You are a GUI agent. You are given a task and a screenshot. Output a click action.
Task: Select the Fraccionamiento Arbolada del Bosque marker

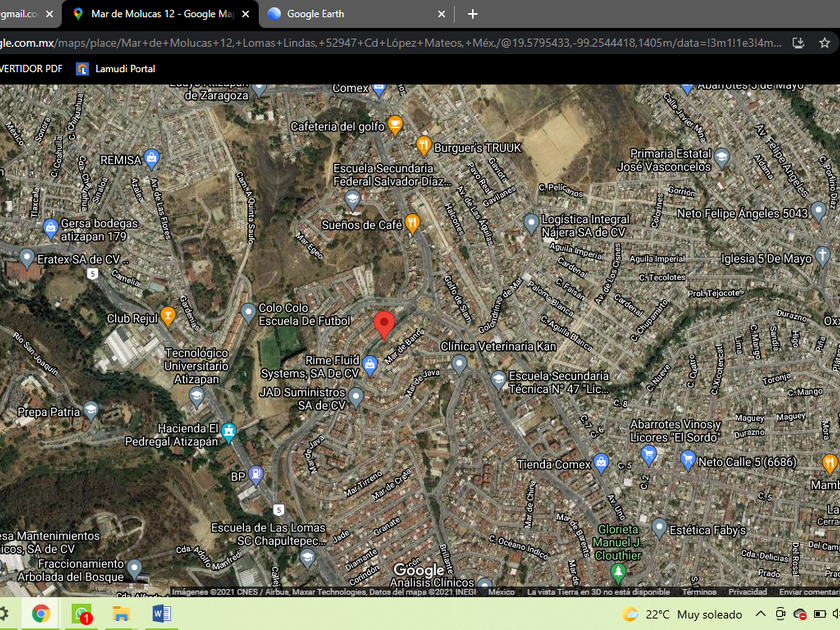pos(134,569)
